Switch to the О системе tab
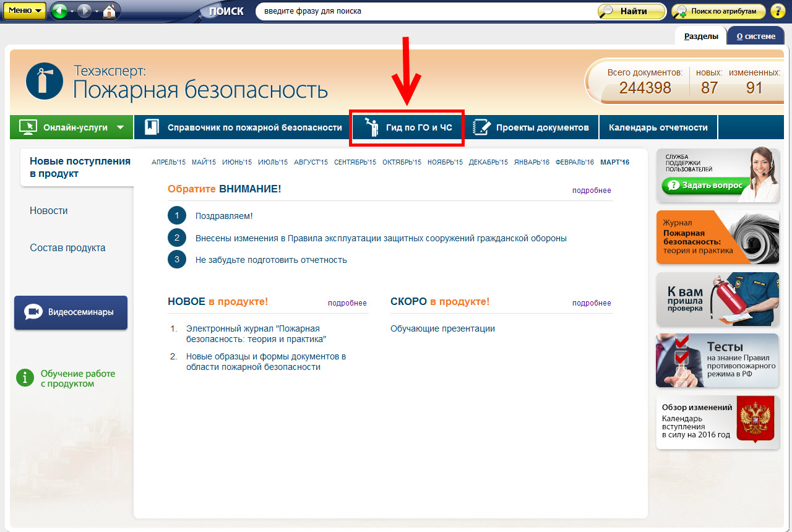 click(755, 36)
